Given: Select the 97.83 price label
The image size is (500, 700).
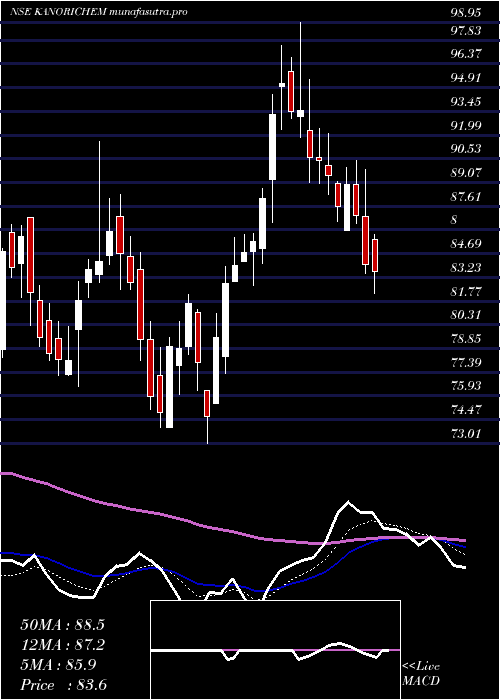Looking at the screenshot, I should tap(466, 30).
